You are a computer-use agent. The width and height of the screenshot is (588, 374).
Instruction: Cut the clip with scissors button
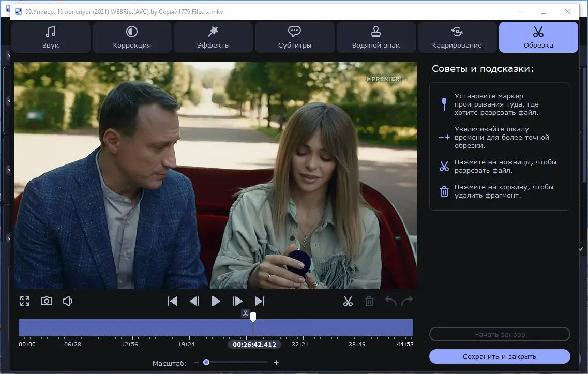coord(348,301)
